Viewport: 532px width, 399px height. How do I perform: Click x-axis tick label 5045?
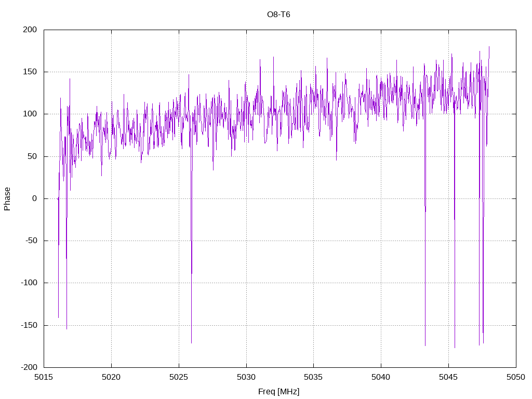448,377
